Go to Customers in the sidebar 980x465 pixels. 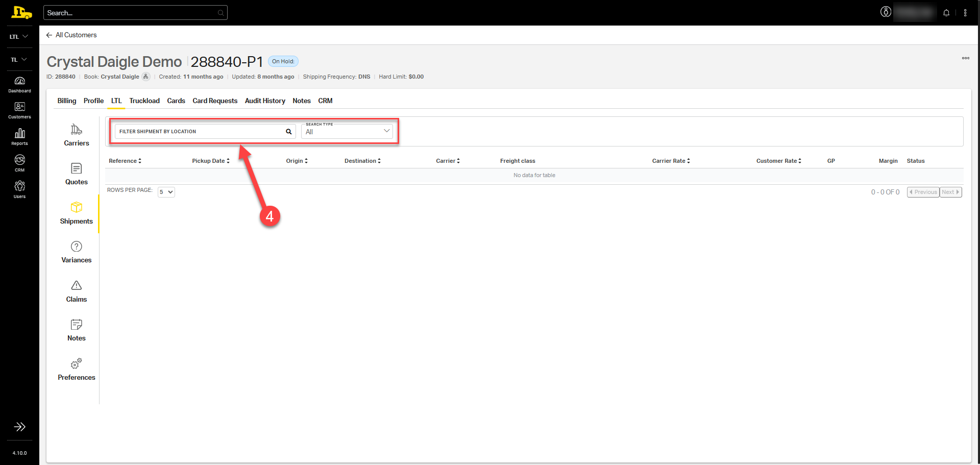click(x=19, y=110)
